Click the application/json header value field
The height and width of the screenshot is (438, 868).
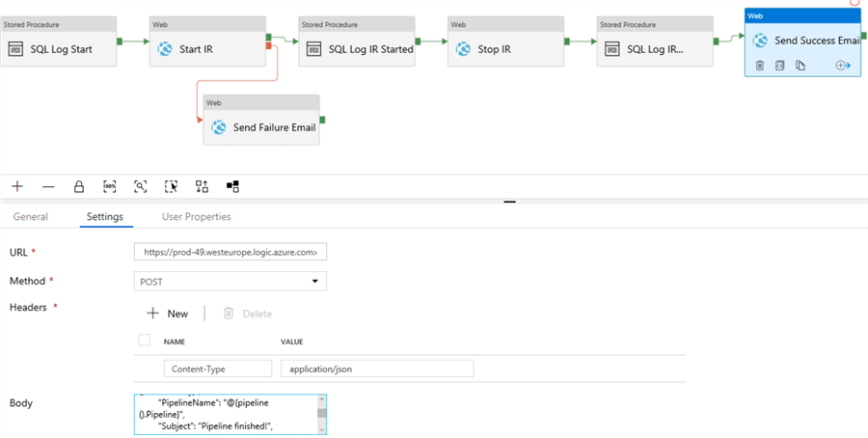click(377, 369)
